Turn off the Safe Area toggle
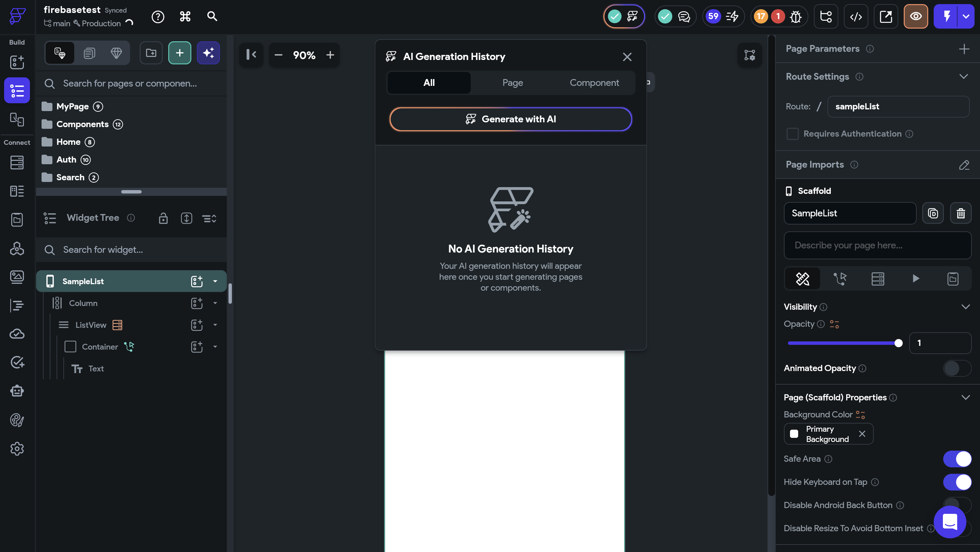This screenshot has width=980, height=552. pyautogui.click(x=957, y=459)
